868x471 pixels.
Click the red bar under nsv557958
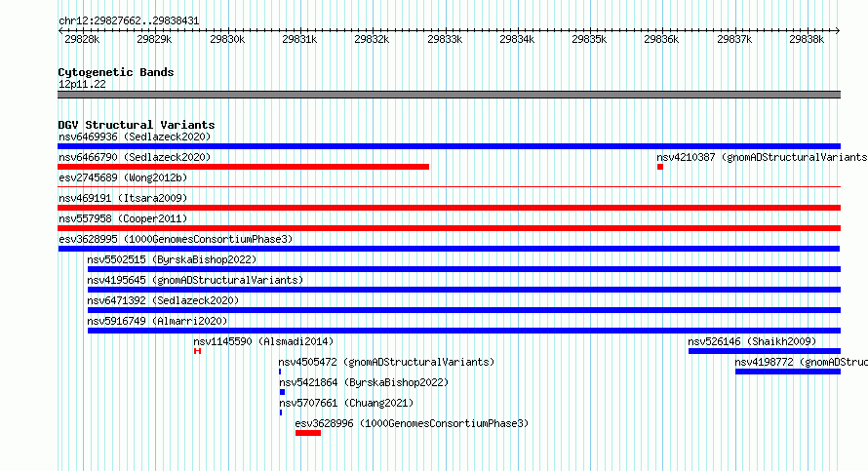point(449,228)
